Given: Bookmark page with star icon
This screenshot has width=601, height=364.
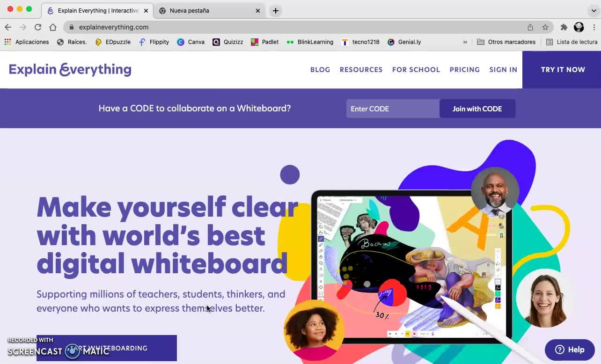Looking at the screenshot, I should pyautogui.click(x=545, y=27).
